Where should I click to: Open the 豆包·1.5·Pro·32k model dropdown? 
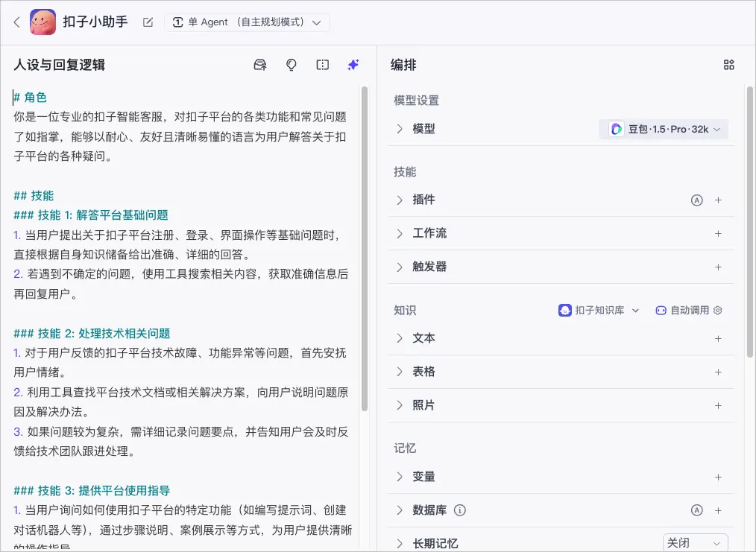click(x=664, y=129)
